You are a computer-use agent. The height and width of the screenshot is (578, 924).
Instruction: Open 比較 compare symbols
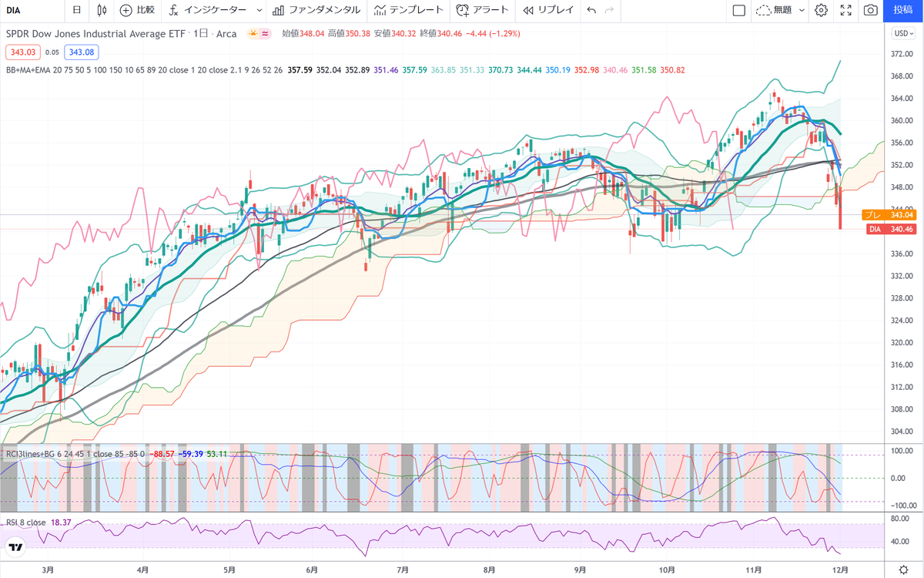(137, 10)
